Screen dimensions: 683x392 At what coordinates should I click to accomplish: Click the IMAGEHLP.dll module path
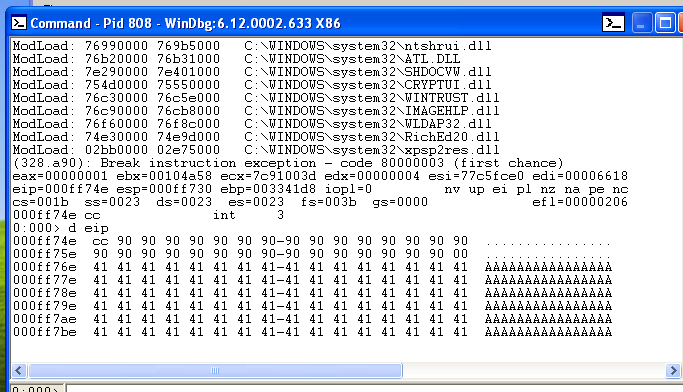[372, 111]
